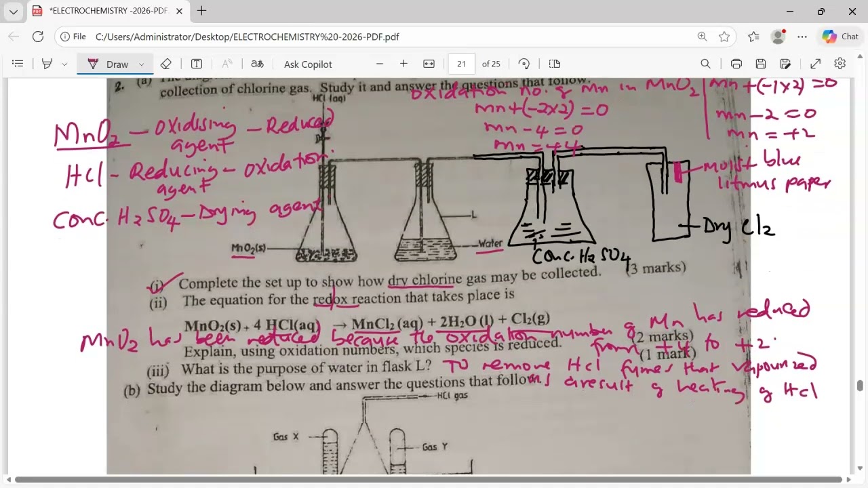Click Fit to width icon
The width and height of the screenshot is (868, 488).
429,64
